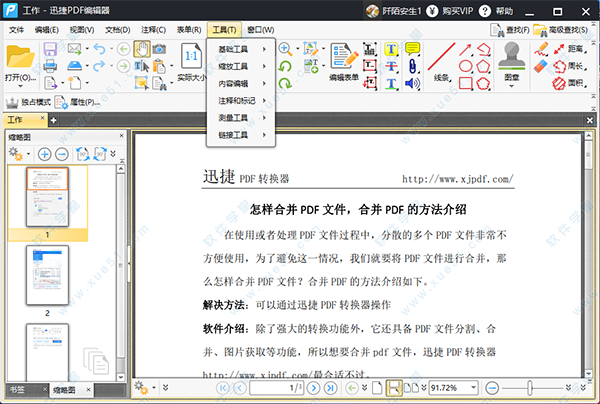Select the sticky note comment icon
This screenshot has height=404, width=600.
pyautogui.click(x=412, y=49)
